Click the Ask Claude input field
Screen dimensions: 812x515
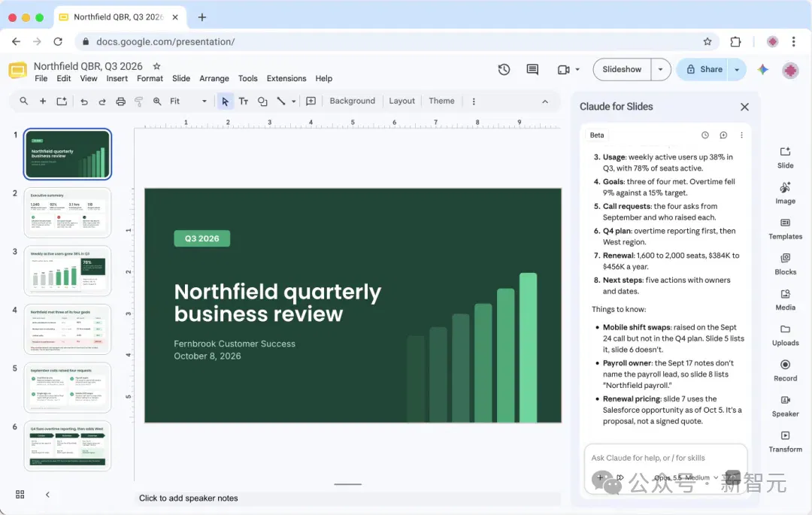tap(665, 458)
